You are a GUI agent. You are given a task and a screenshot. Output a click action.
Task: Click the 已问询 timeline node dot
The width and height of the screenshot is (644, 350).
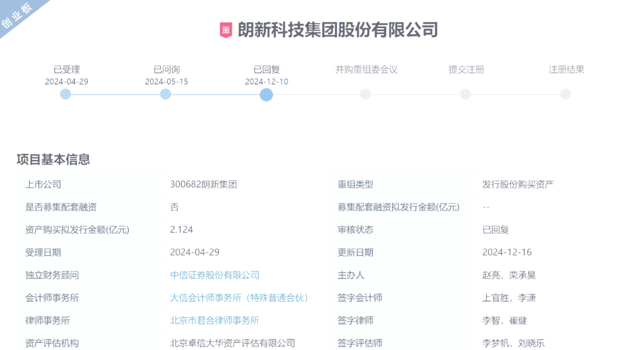(x=166, y=94)
